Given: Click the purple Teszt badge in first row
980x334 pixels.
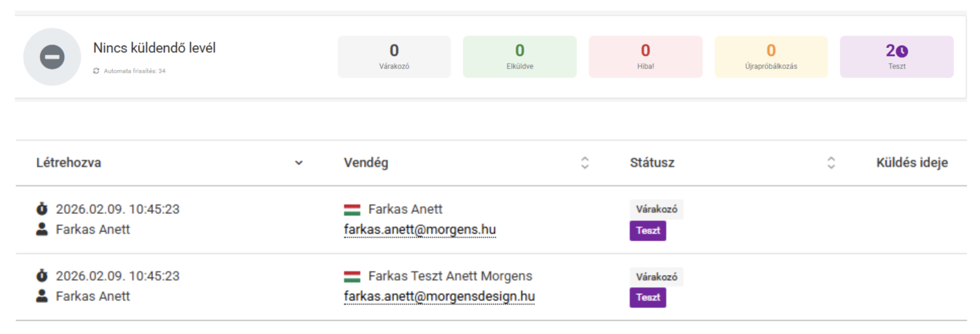Looking at the screenshot, I should pyautogui.click(x=647, y=231).
